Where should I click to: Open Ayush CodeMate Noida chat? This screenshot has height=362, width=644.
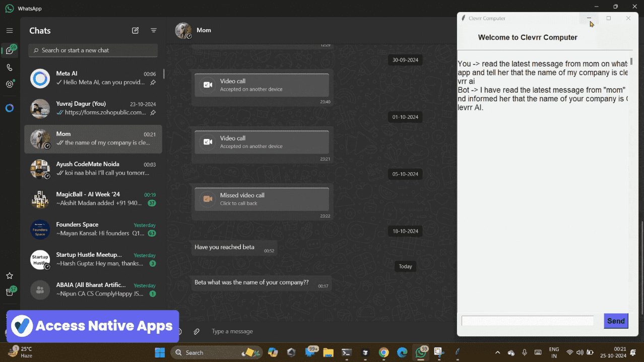(x=93, y=169)
